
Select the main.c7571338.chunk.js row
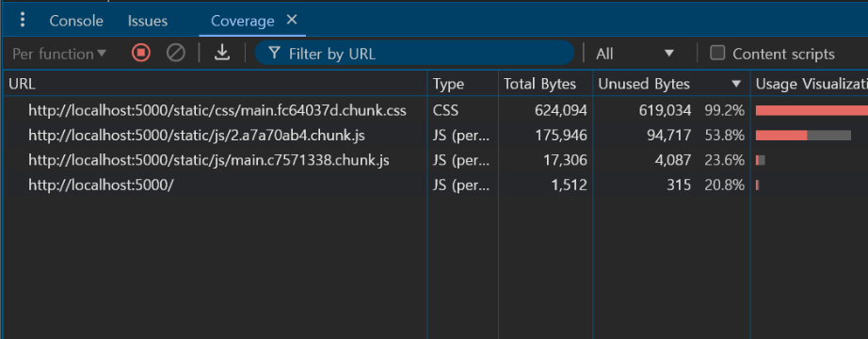coord(436,160)
